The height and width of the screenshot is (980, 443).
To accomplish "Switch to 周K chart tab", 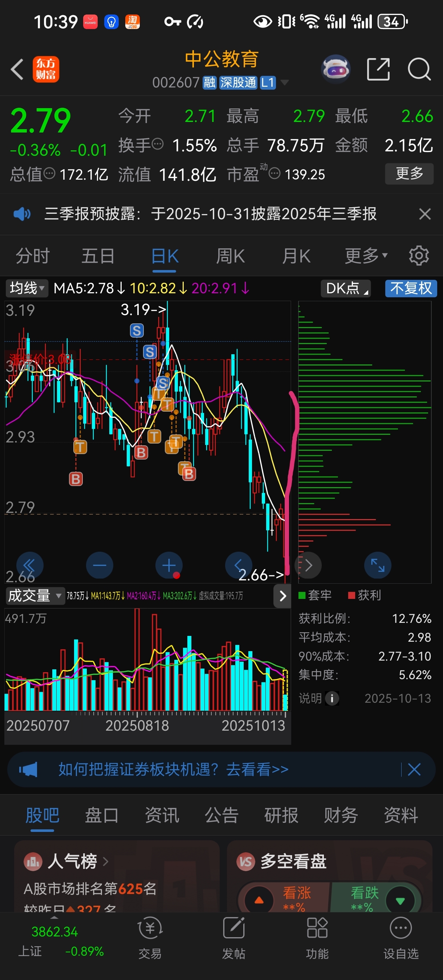I will (230, 256).
